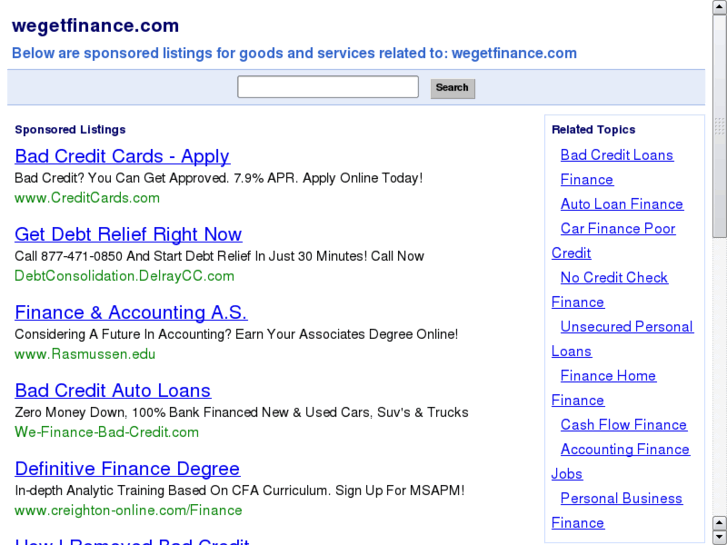The image size is (727, 545).
Task: Click the Sponsored Listings heading
Action: 70,130
